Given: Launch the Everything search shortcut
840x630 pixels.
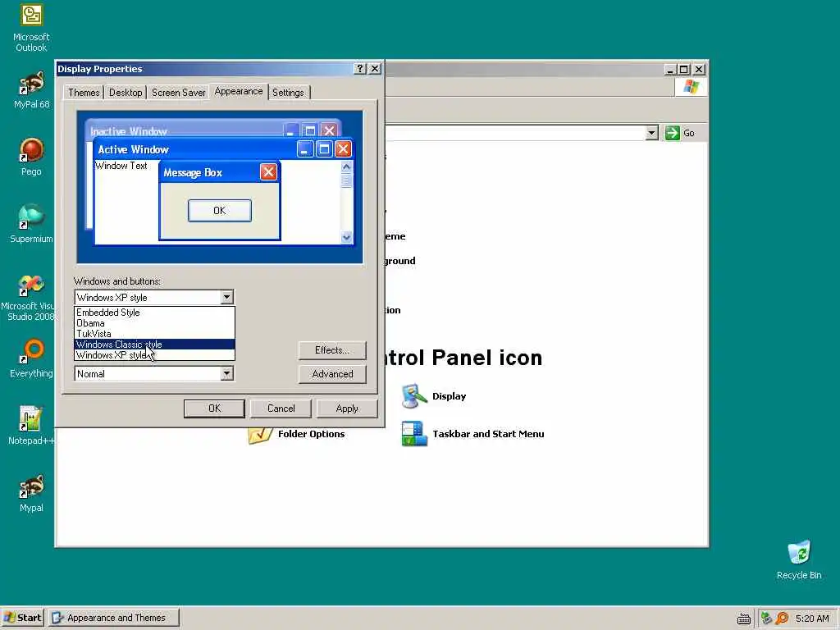Looking at the screenshot, I should (31, 358).
